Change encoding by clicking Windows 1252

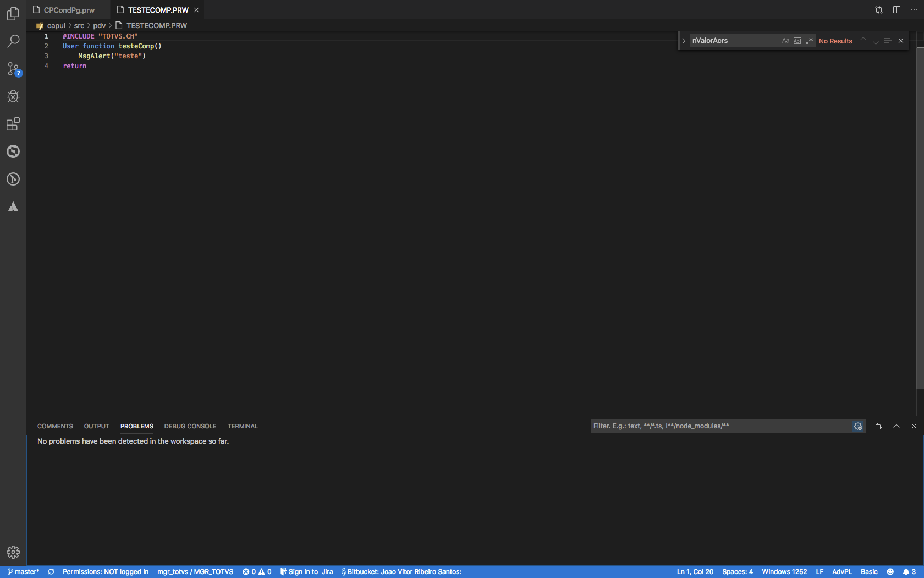[x=784, y=571]
